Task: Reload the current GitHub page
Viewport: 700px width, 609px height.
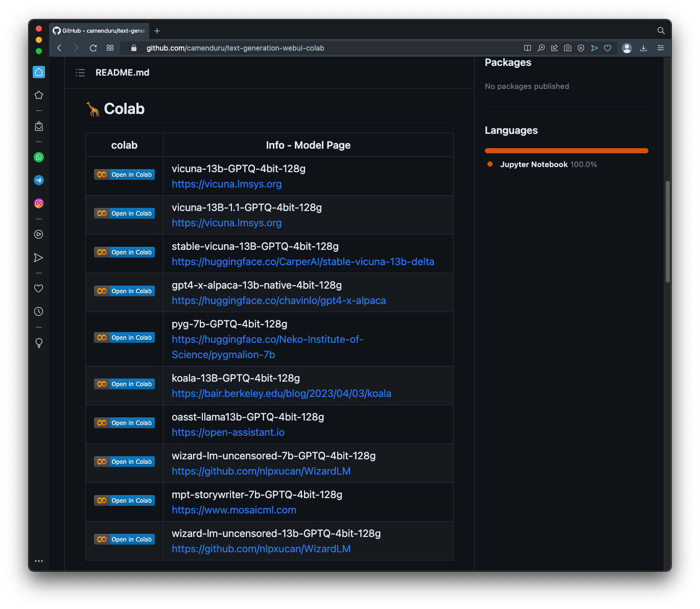Action: 93,48
